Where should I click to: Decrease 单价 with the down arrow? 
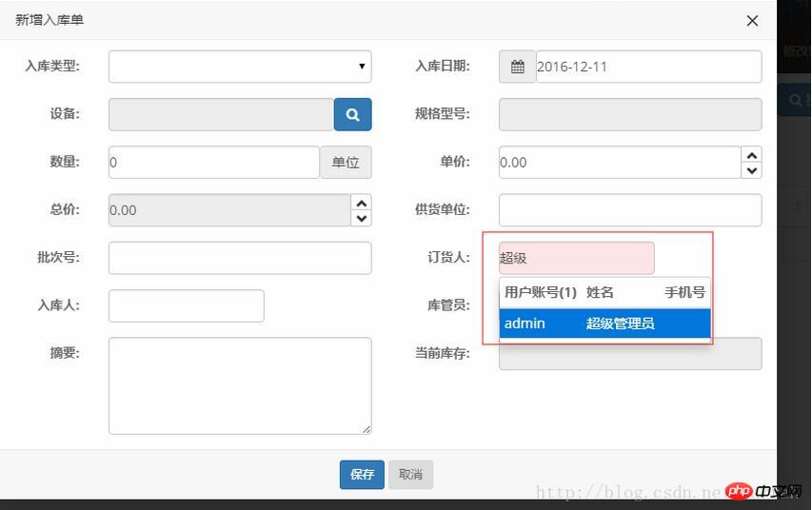752,170
